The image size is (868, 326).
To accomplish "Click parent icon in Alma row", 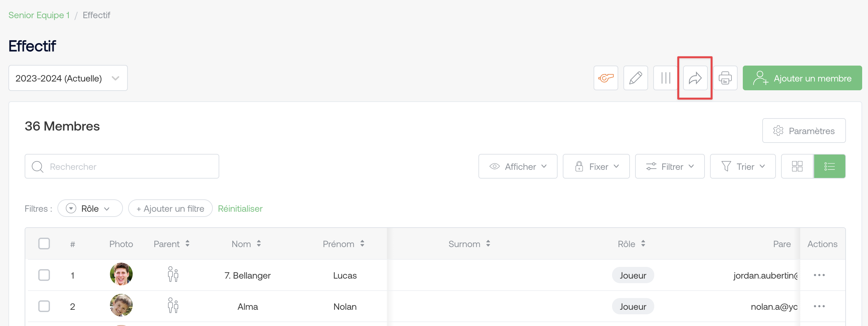I will 173,306.
